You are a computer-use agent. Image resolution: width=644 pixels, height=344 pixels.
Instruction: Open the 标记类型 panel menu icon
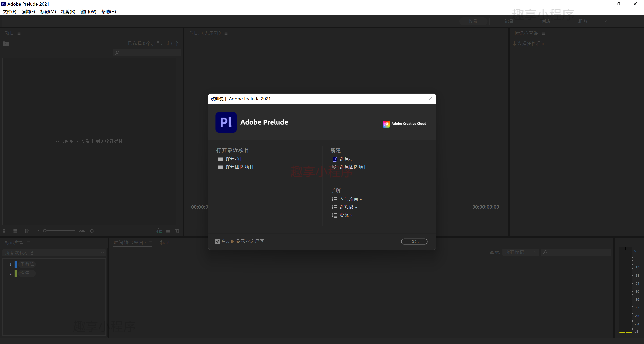coord(28,243)
